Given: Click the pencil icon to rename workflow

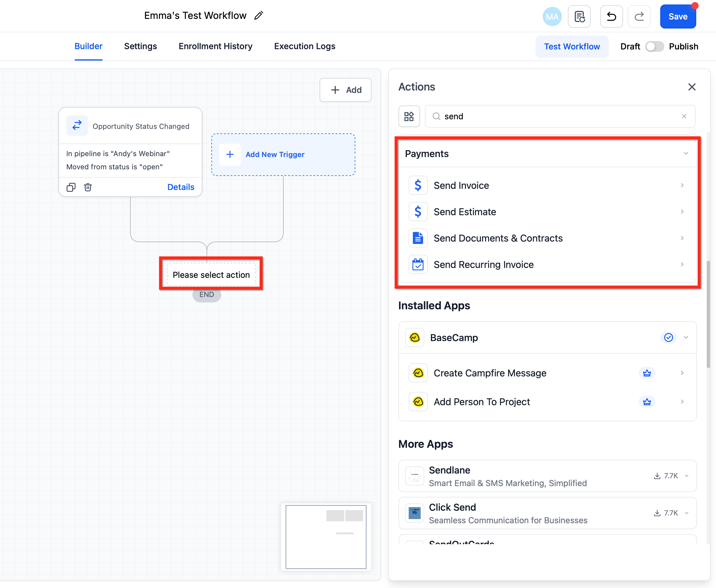Looking at the screenshot, I should (259, 16).
